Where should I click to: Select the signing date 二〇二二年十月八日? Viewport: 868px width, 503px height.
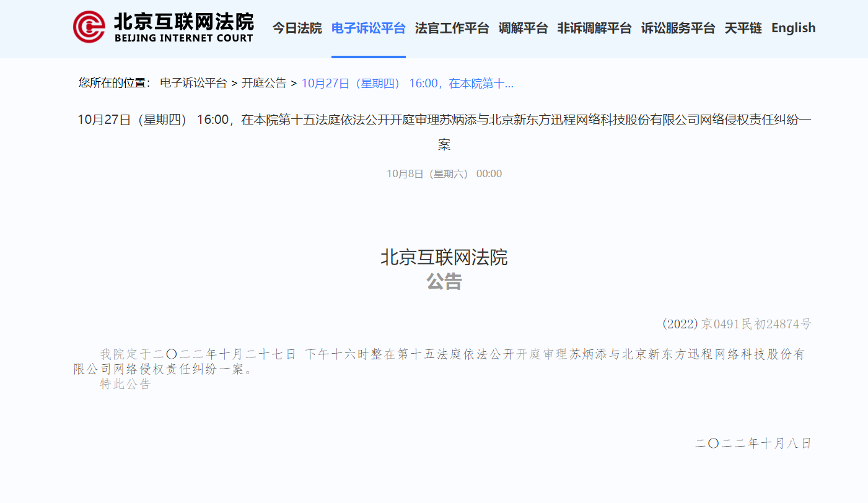click(x=753, y=444)
